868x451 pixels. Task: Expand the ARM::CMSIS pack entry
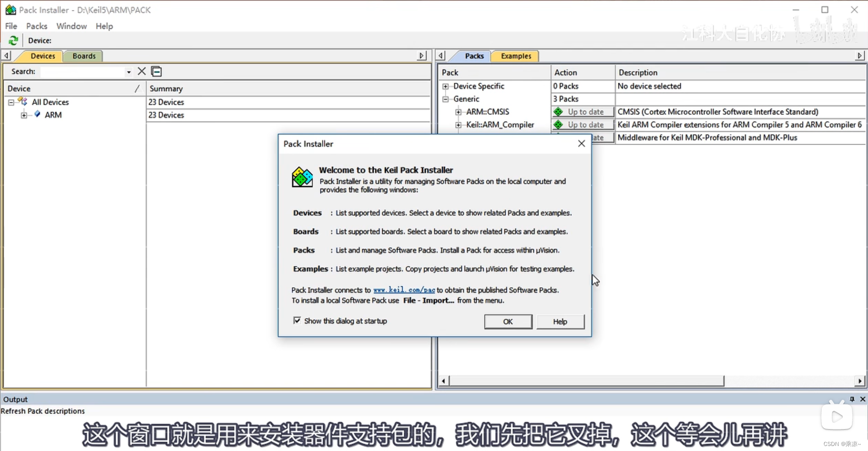pos(458,112)
